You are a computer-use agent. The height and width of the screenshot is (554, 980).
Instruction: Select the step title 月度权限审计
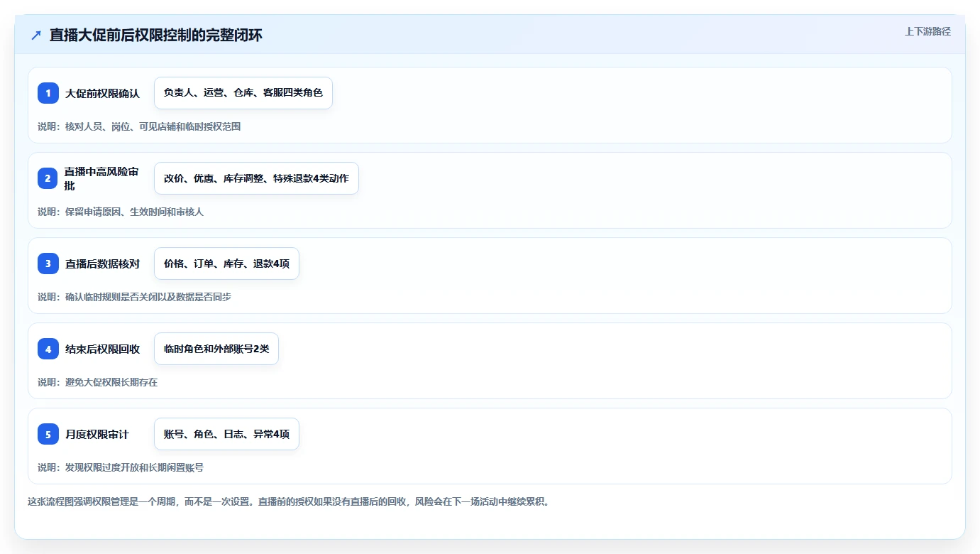97,434
